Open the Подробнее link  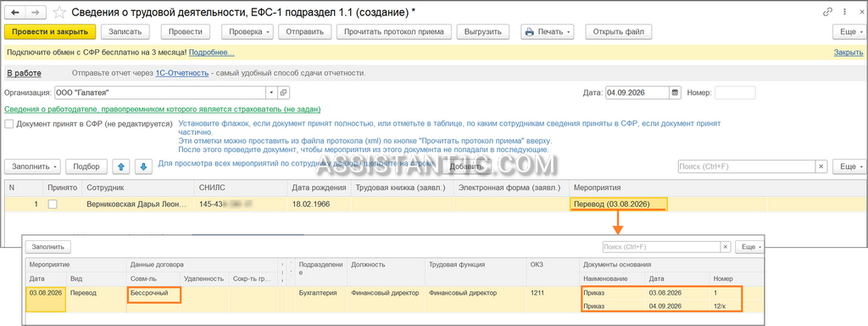211,53
